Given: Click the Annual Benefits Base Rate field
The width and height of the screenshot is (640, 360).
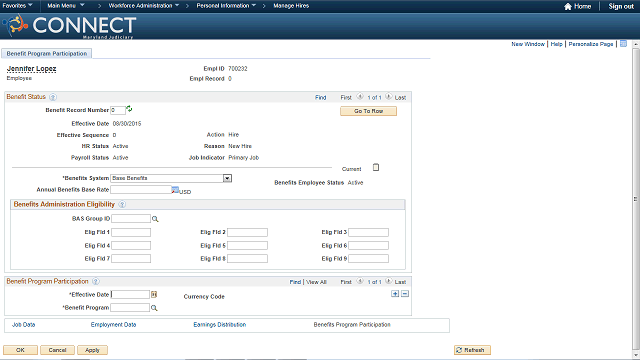Looking at the screenshot, I should [141, 190].
